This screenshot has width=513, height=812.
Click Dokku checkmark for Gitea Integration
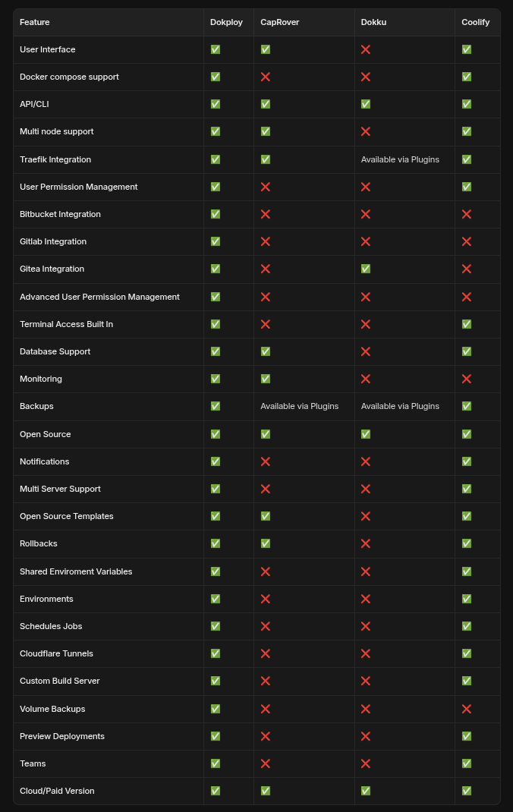[x=366, y=269]
